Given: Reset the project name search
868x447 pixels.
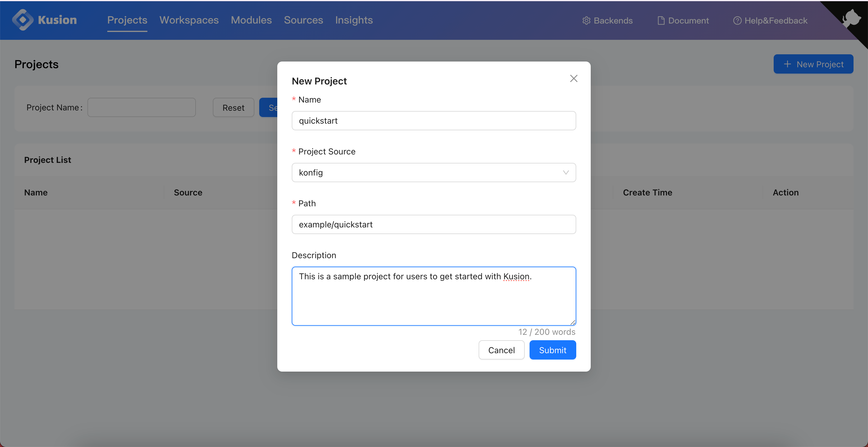Looking at the screenshot, I should [x=233, y=107].
